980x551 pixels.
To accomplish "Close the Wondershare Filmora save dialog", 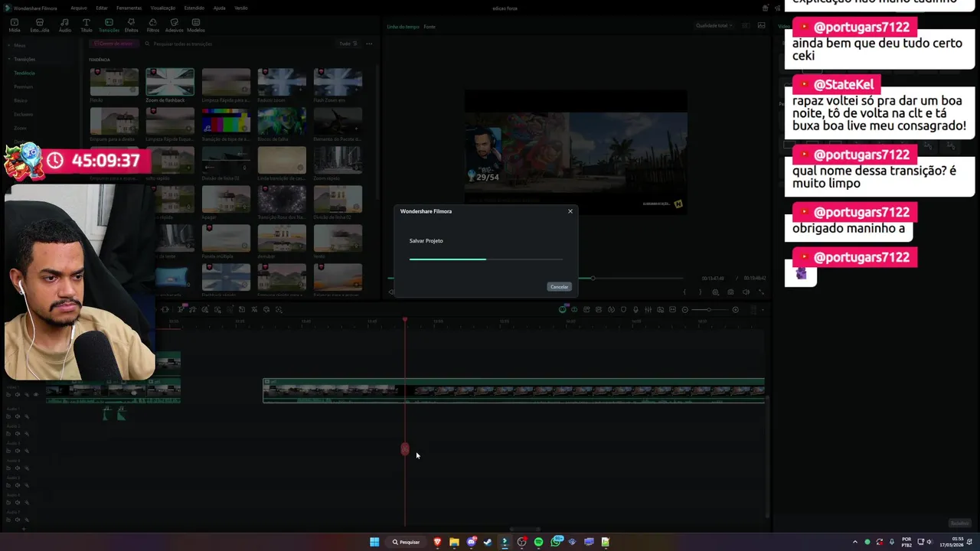I will (570, 211).
